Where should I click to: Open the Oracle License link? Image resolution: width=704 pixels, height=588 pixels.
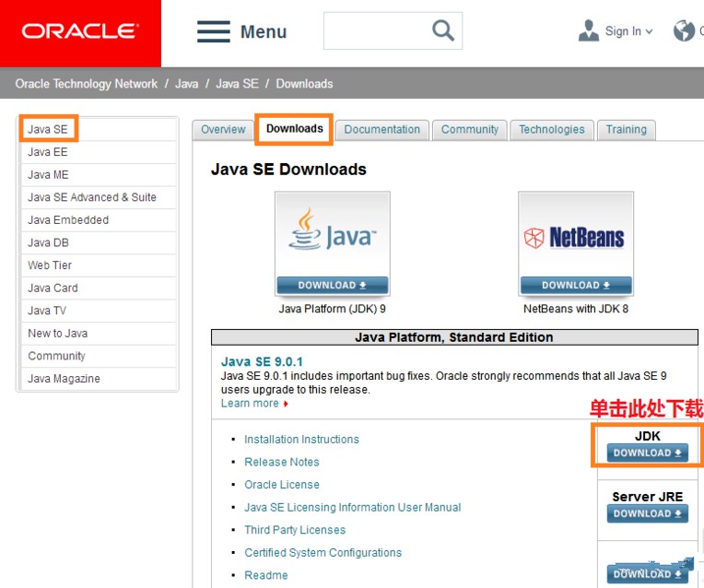click(x=282, y=485)
